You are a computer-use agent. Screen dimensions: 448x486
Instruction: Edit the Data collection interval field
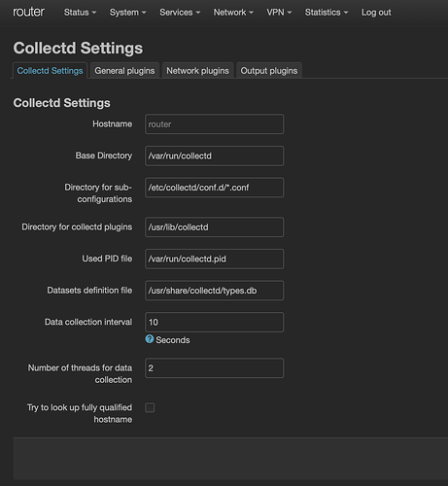click(215, 322)
